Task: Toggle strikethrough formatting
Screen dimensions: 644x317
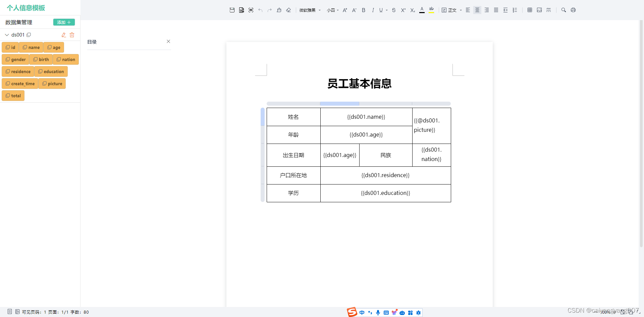Action: tap(393, 10)
